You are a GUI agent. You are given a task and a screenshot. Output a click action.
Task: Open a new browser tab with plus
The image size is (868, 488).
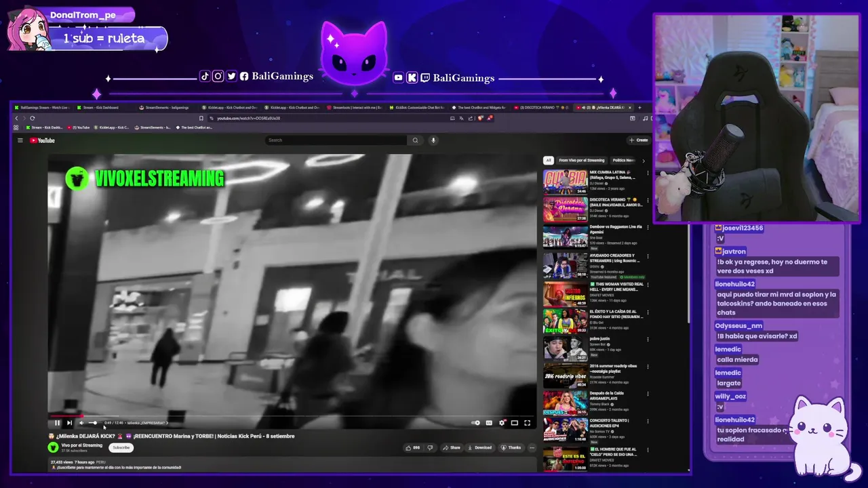point(640,107)
